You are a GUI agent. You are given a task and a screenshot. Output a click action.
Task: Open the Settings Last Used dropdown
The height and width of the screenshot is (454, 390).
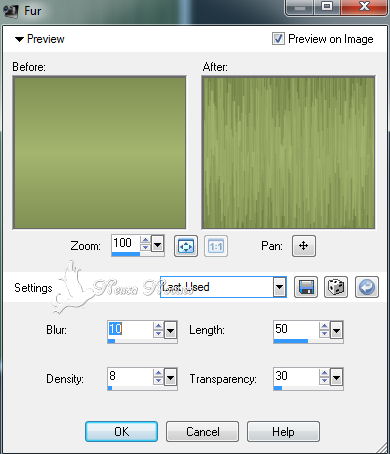pos(279,287)
